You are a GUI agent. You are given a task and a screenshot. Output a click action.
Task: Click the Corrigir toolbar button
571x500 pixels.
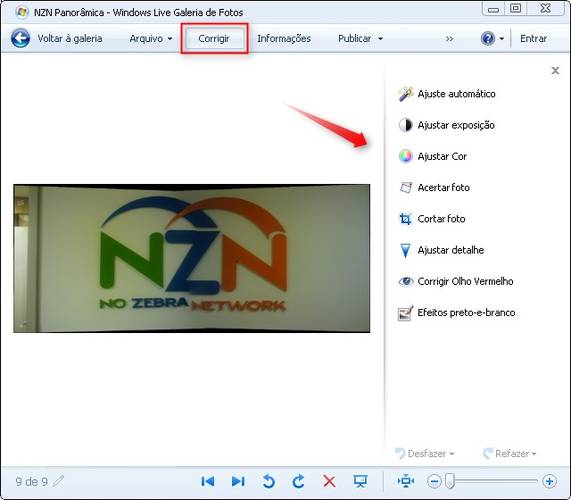pyautogui.click(x=214, y=38)
